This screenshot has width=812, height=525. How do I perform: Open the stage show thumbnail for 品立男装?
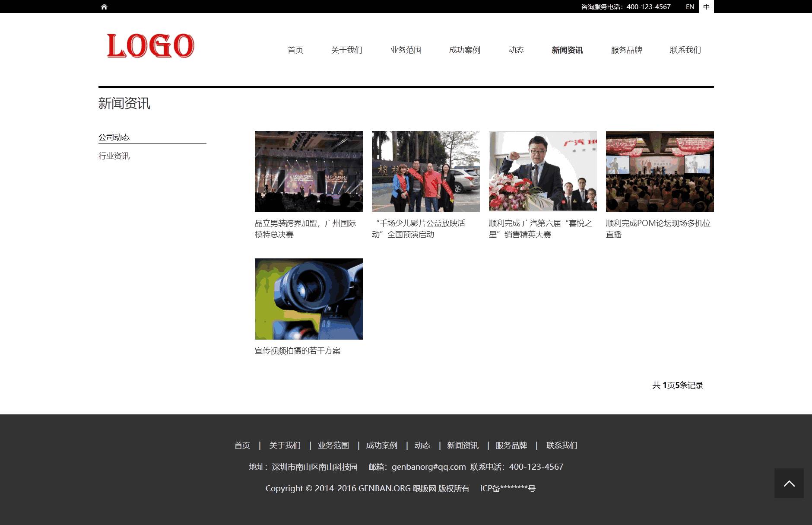tap(309, 171)
